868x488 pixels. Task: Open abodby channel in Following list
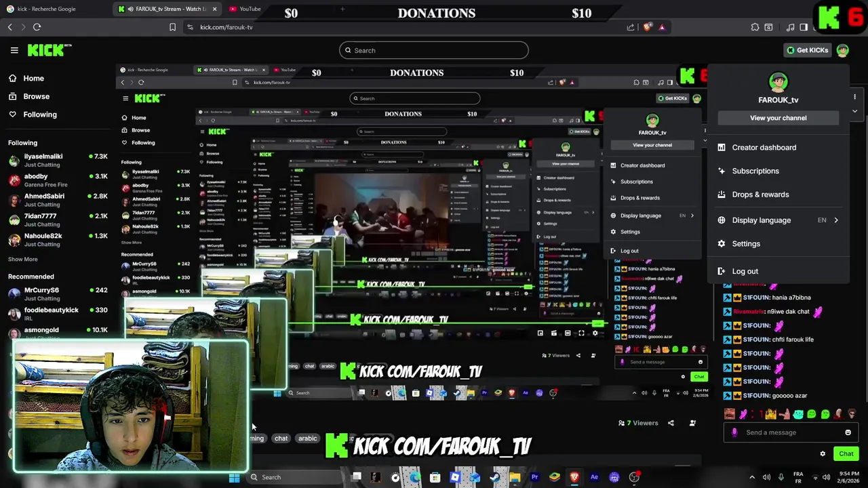[x=58, y=180]
